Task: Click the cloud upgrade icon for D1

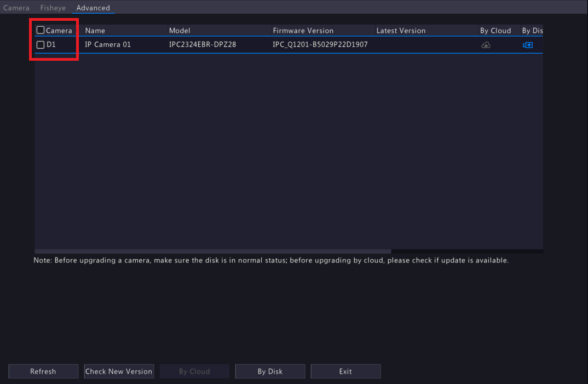Action: (x=486, y=45)
